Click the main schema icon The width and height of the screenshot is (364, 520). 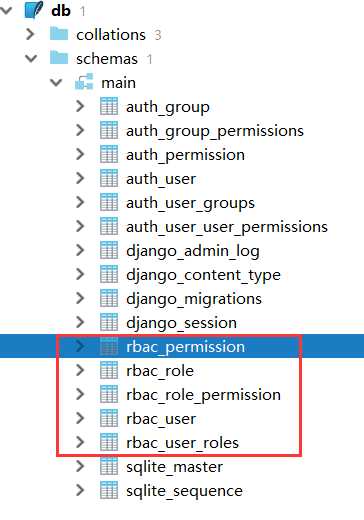pos(84,82)
